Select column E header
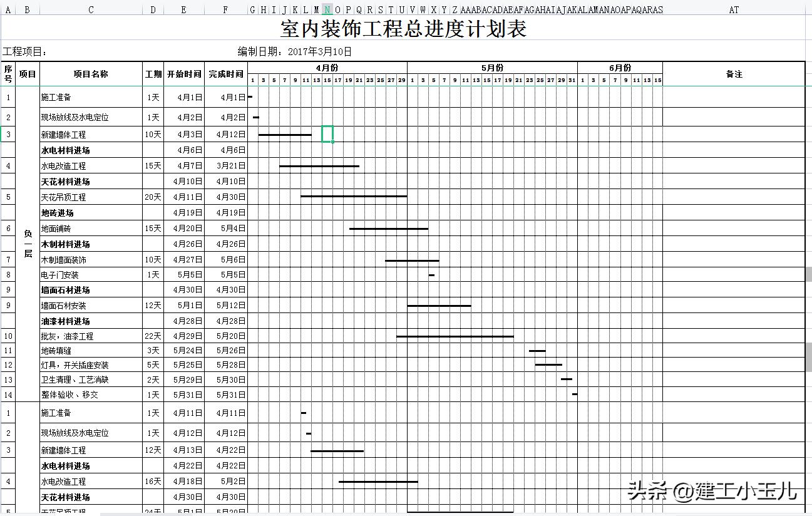 pos(183,9)
